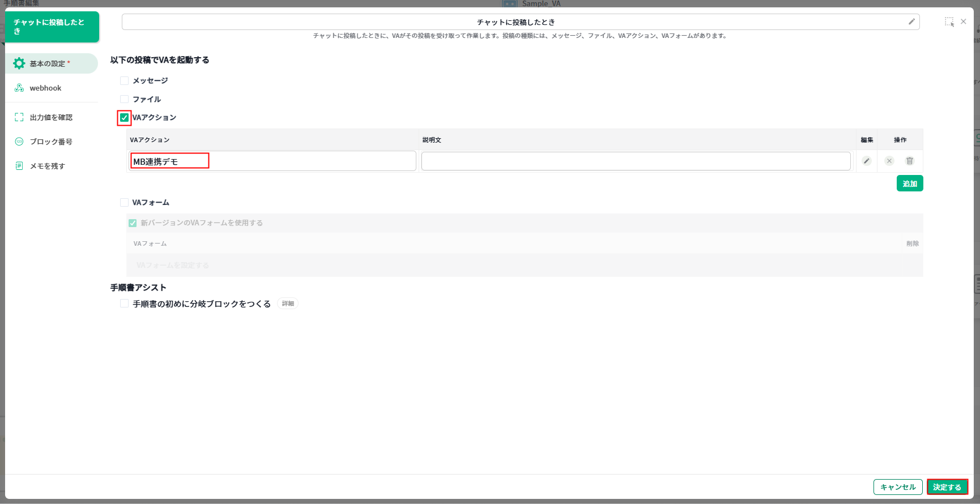Select 出力値を確認 in the sidebar
The image size is (980, 504).
point(51,117)
